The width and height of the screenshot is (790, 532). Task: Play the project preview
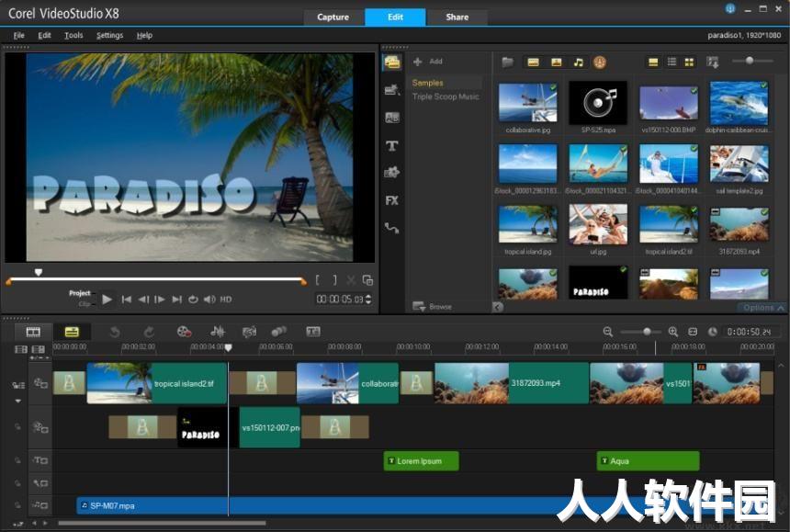coord(107,300)
